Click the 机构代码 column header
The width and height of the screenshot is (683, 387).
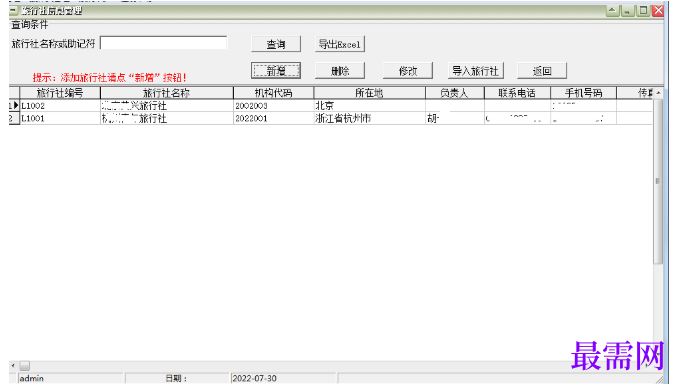(274, 93)
